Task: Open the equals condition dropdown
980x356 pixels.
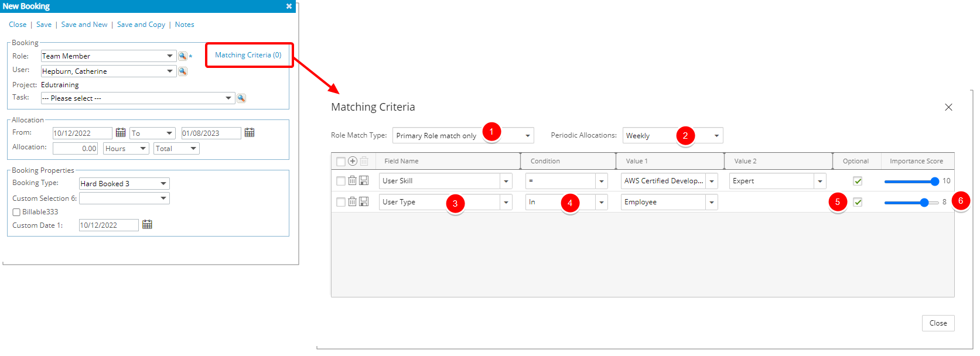Action: [x=602, y=182]
